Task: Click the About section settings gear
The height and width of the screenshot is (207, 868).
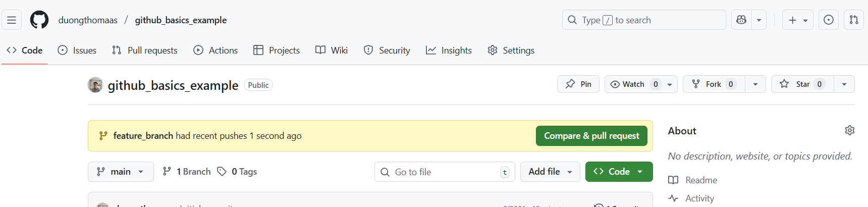Action: 850,131
